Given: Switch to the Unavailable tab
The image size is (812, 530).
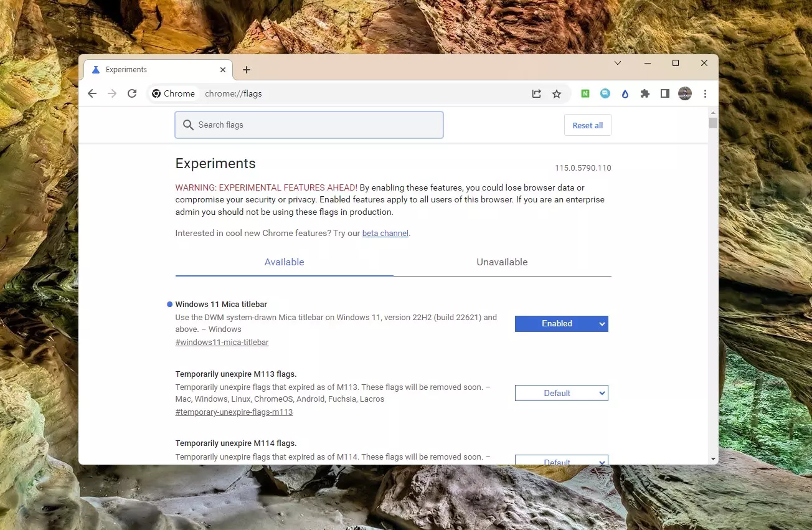Looking at the screenshot, I should [x=502, y=262].
